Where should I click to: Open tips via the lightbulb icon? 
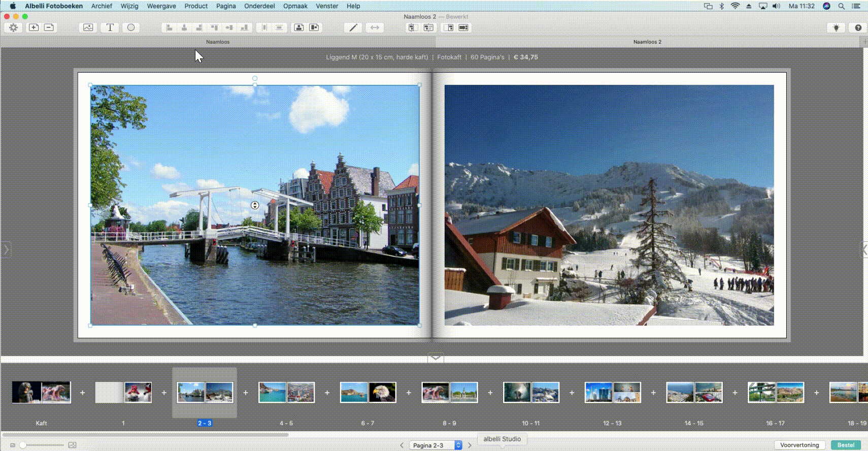click(x=837, y=27)
